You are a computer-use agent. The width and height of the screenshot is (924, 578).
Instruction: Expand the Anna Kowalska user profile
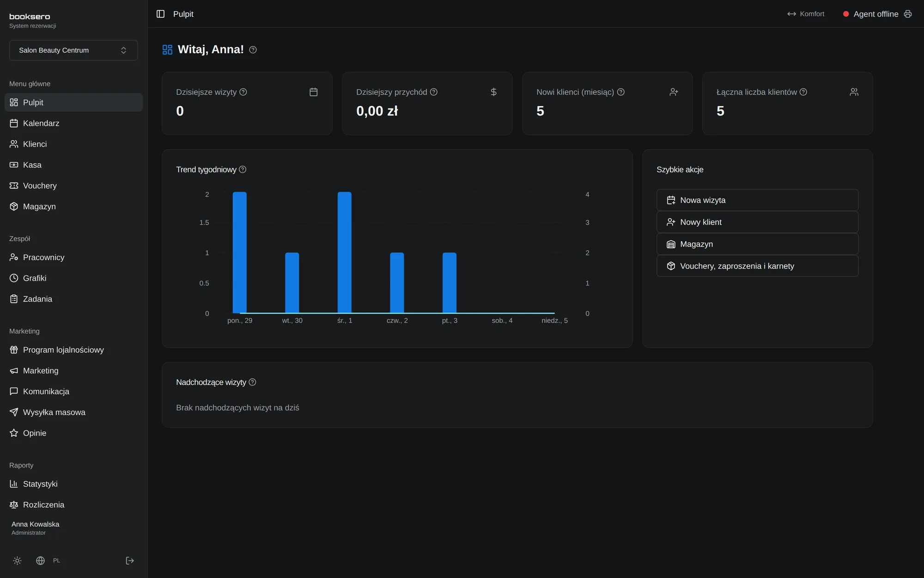35,528
